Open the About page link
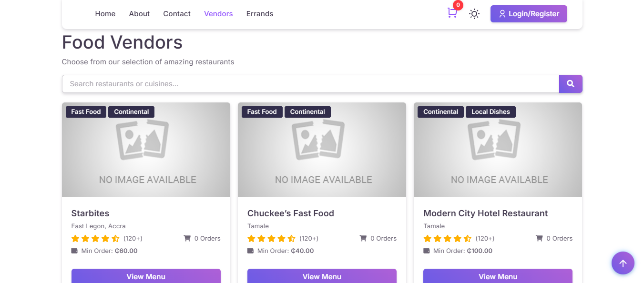644x283 pixels. point(139,14)
